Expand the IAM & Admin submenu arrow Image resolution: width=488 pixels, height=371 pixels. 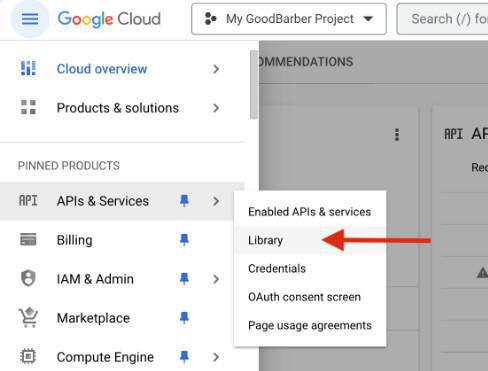click(216, 279)
